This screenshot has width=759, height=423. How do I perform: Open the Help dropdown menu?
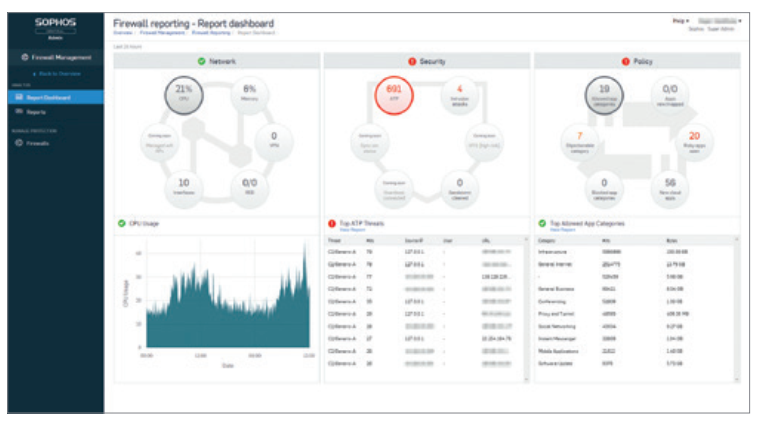[x=681, y=21]
